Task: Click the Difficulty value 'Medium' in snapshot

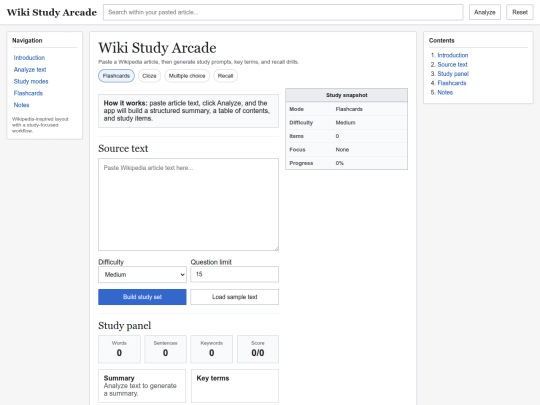Action: [345, 123]
